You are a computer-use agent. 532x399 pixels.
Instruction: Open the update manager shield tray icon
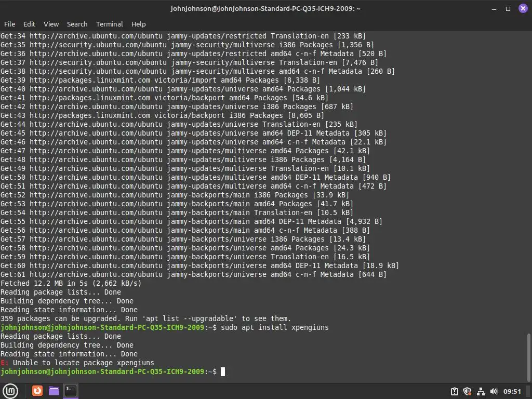pos(467,391)
